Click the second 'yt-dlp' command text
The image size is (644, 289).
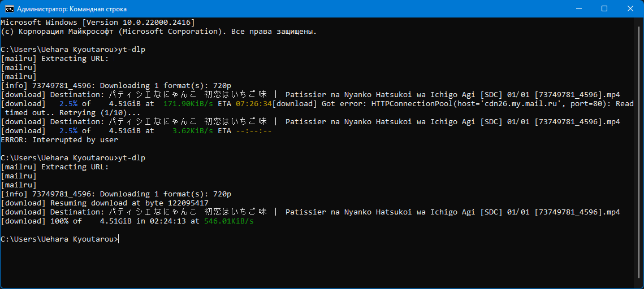click(x=131, y=158)
